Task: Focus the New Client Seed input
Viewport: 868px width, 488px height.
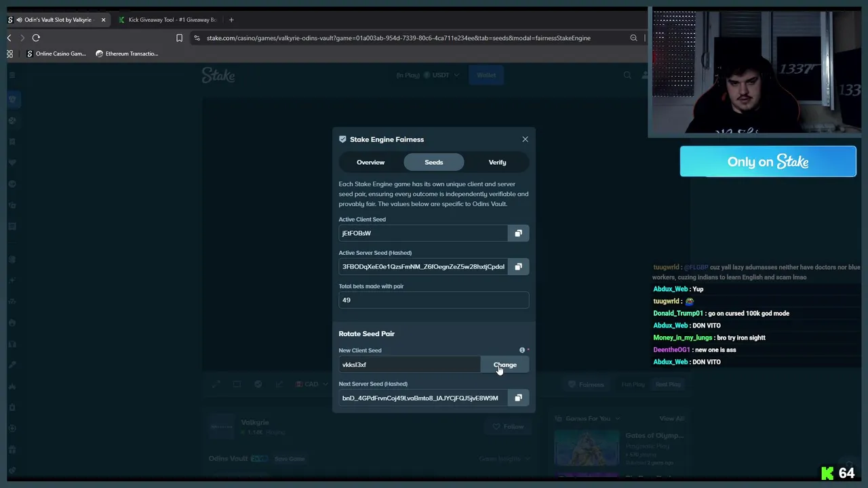Action: coord(410,365)
